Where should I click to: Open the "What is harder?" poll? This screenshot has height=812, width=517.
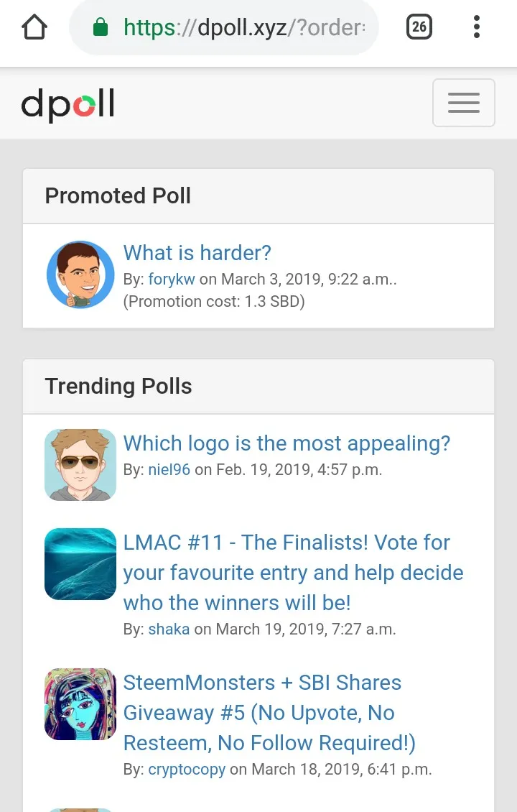(197, 253)
